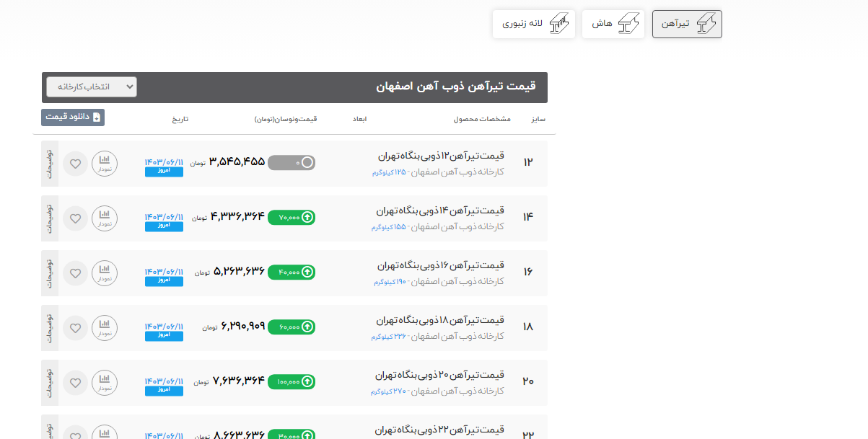Click the zero-change gray toggle on row 12

pos(291,163)
